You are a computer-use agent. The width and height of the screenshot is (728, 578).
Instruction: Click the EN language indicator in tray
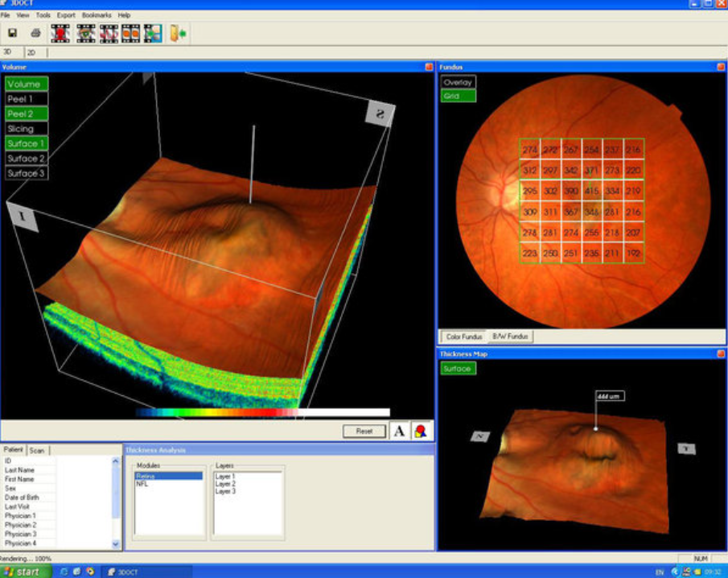(660, 572)
